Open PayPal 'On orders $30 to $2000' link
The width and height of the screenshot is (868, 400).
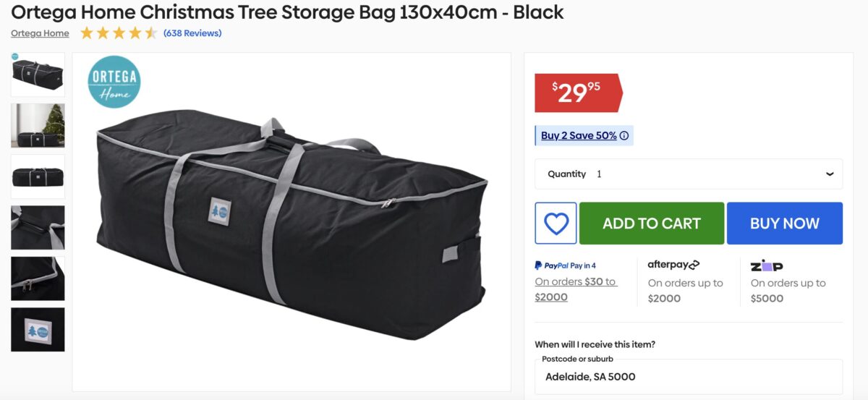[x=576, y=289]
